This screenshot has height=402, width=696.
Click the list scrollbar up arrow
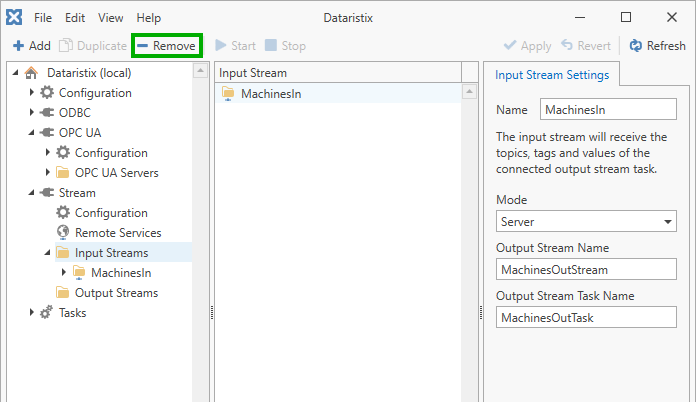coord(469,91)
